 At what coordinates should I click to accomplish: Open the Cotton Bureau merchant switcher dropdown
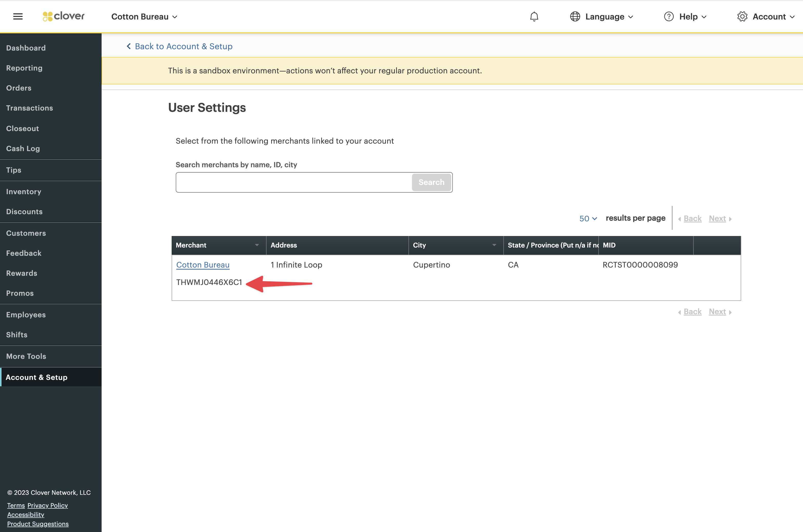tap(144, 16)
